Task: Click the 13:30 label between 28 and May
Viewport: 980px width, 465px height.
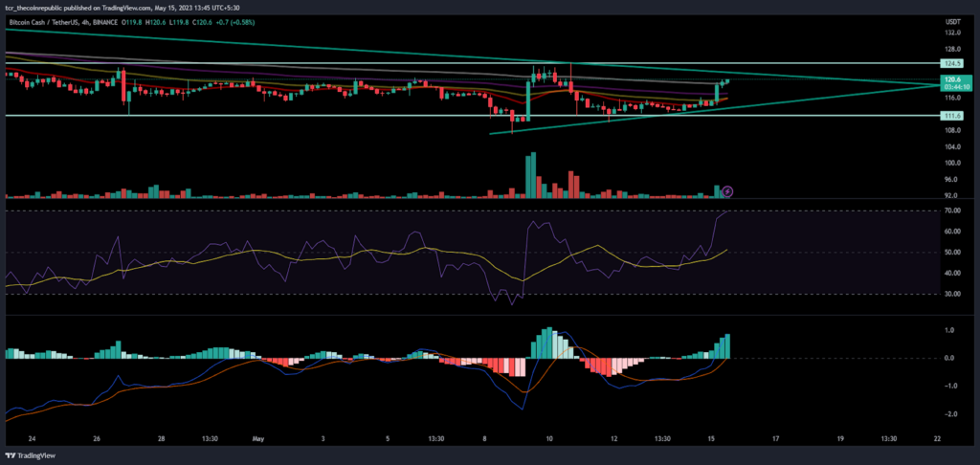Action: click(210, 439)
